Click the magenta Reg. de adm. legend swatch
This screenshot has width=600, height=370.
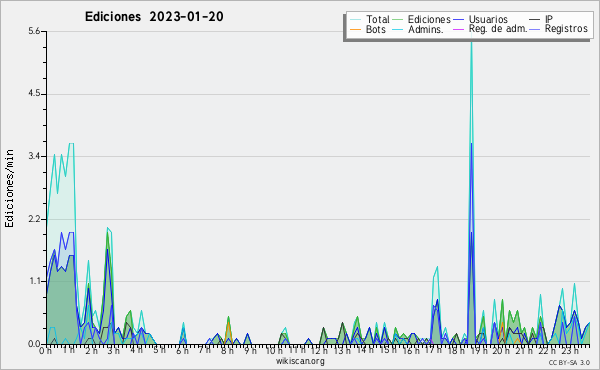click(458, 29)
